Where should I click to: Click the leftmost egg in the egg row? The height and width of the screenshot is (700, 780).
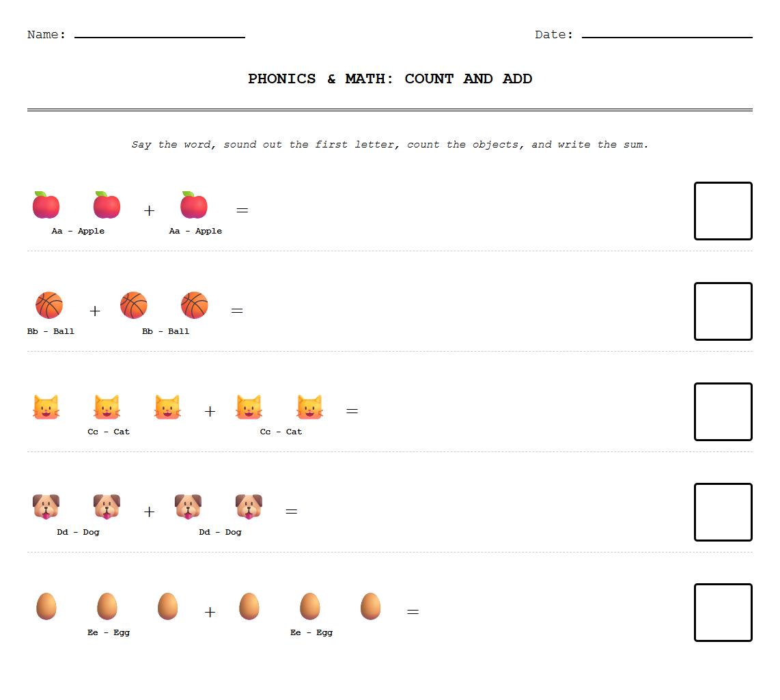coord(46,606)
